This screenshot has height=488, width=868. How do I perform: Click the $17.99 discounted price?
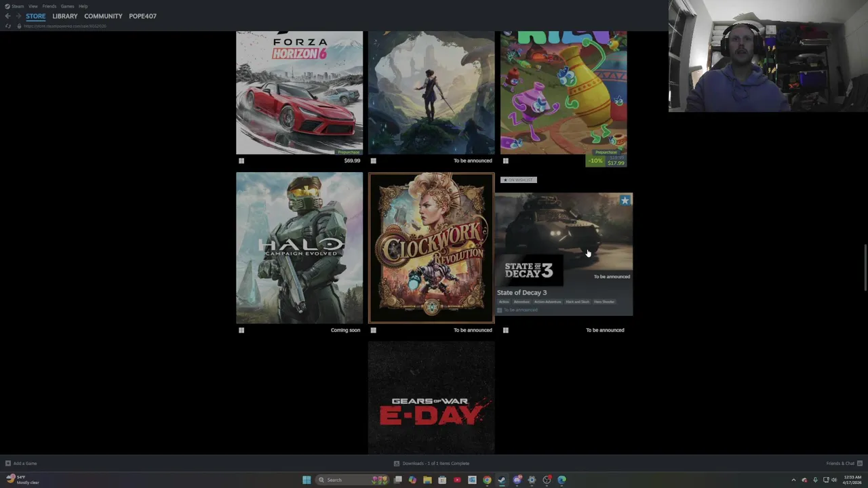point(616,163)
